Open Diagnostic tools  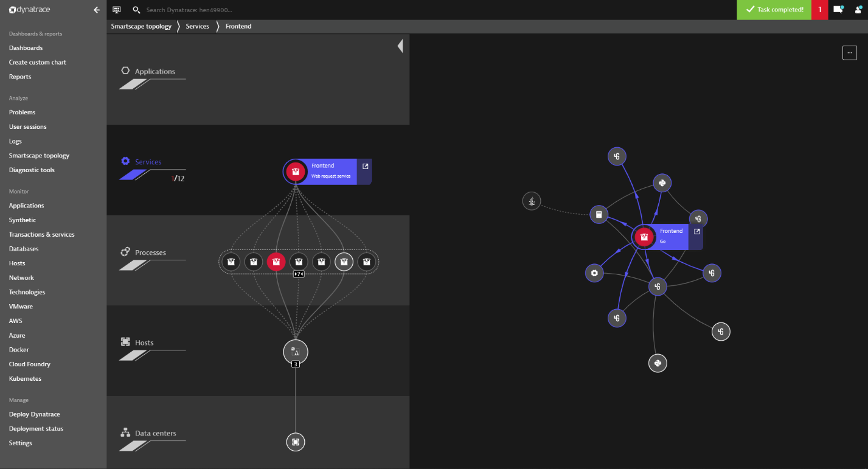coord(32,170)
